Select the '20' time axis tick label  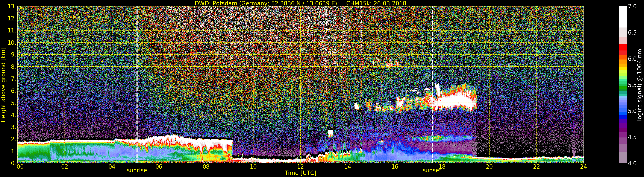coord(489,166)
